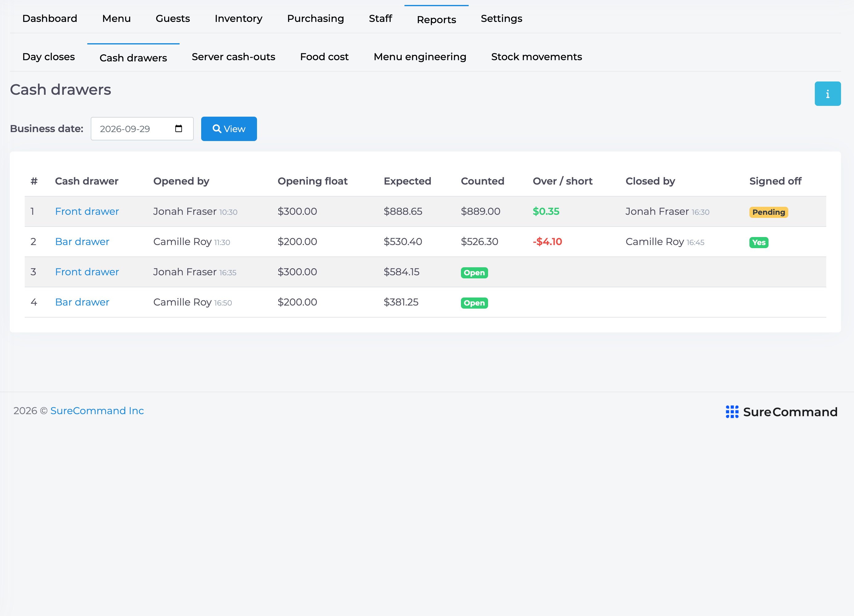Open Bar drawer link in row 4
The image size is (854, 616).
coord(82,302)
